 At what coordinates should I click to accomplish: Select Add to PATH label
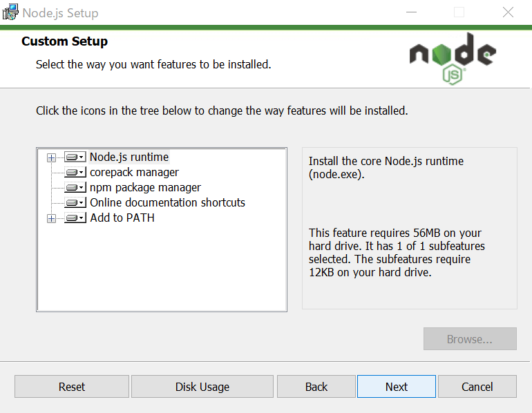(x=122, y=218)
